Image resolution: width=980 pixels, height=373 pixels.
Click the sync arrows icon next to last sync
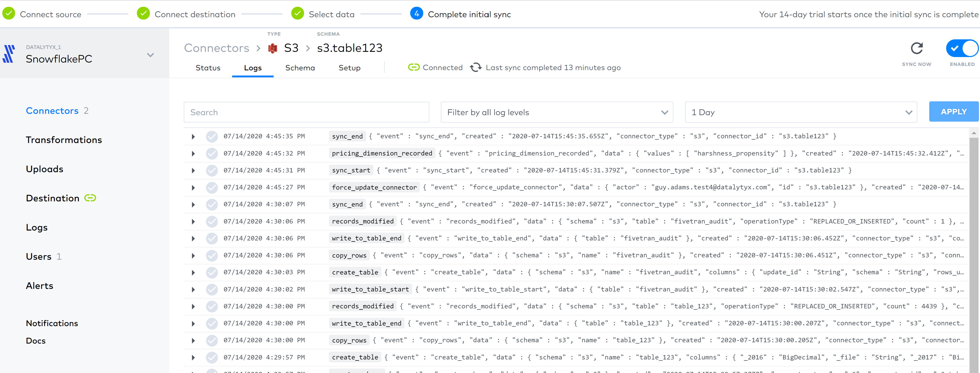(476, 67)
